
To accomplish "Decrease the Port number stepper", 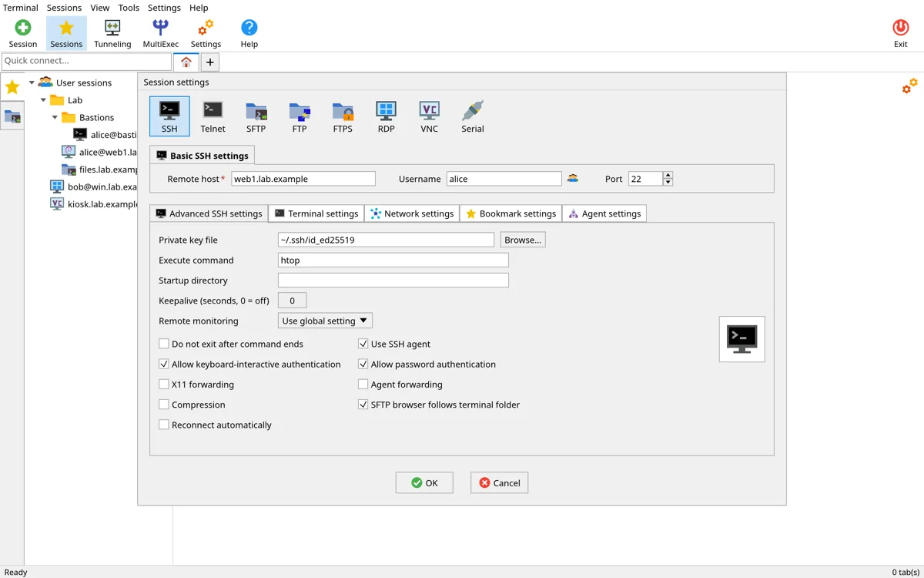I will click(668, 183).
